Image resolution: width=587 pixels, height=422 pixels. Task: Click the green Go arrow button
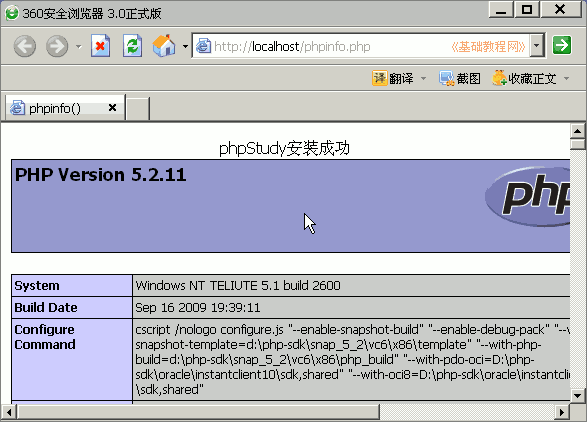[x=562, y=45]
